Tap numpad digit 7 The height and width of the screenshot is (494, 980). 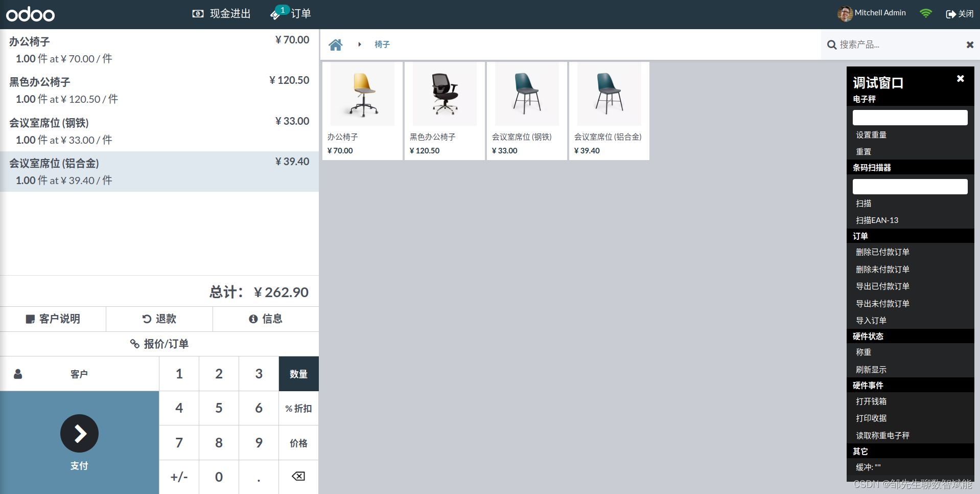(x=179, y=443)
